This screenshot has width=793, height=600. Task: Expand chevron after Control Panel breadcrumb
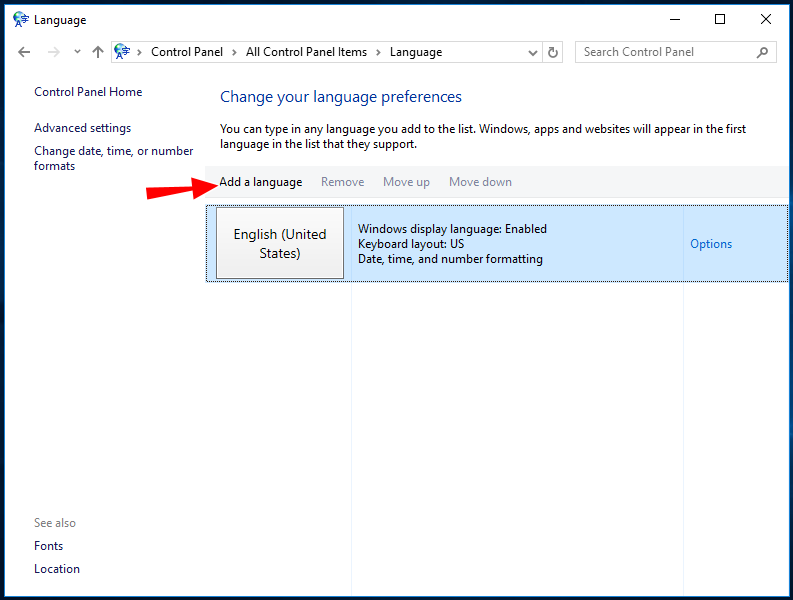(x=234, y=52)
